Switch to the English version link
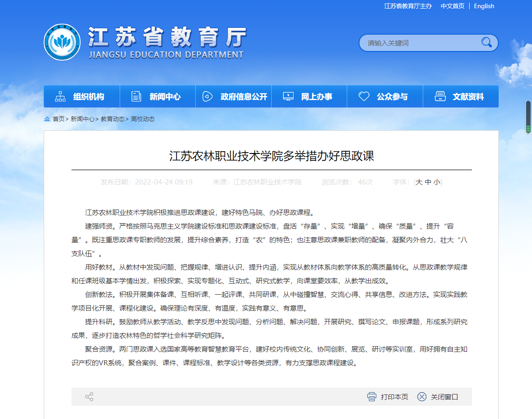This screenshot has width=532, height=419. [484, 6]
